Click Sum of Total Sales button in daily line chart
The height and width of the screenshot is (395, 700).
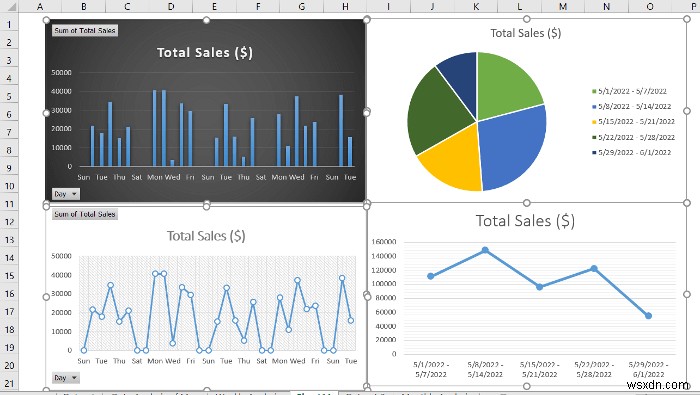(85, 214)
